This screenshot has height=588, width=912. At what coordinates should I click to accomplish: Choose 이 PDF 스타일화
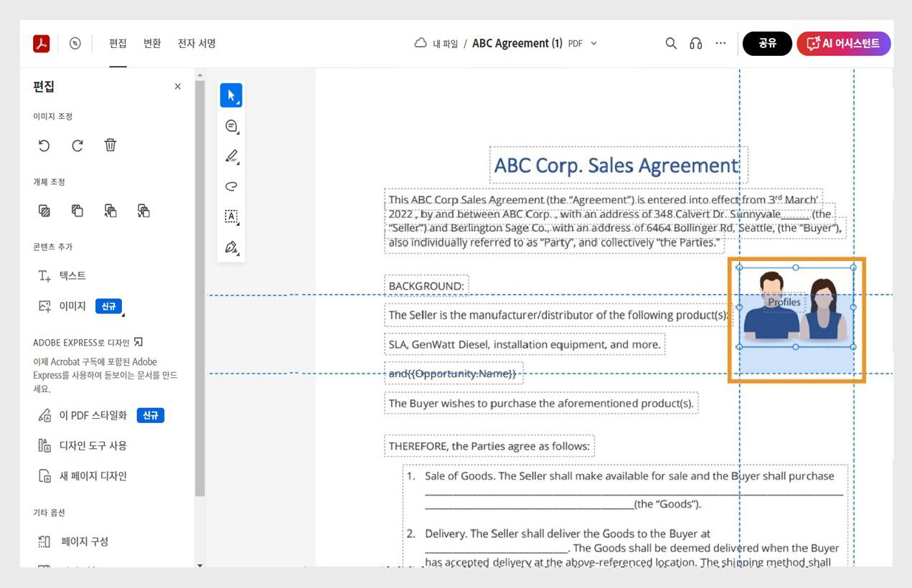[x=93, y=415]
